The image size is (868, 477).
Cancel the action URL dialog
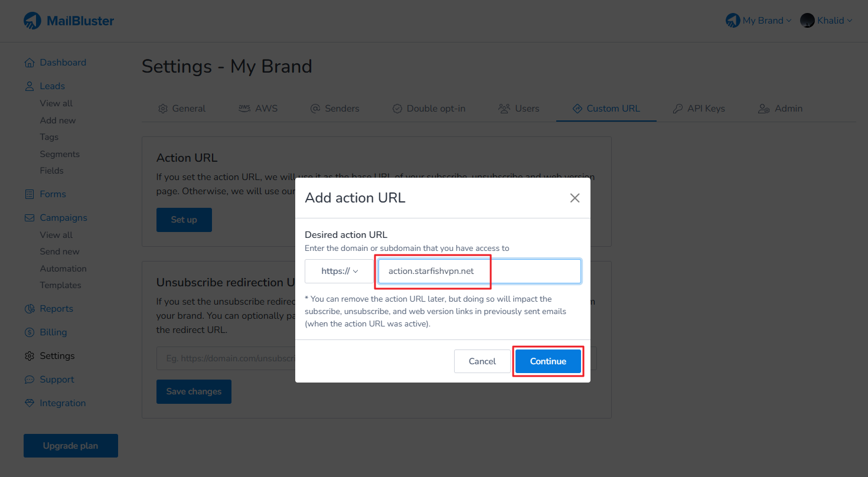pyautogui.click(x=482, y=361)
